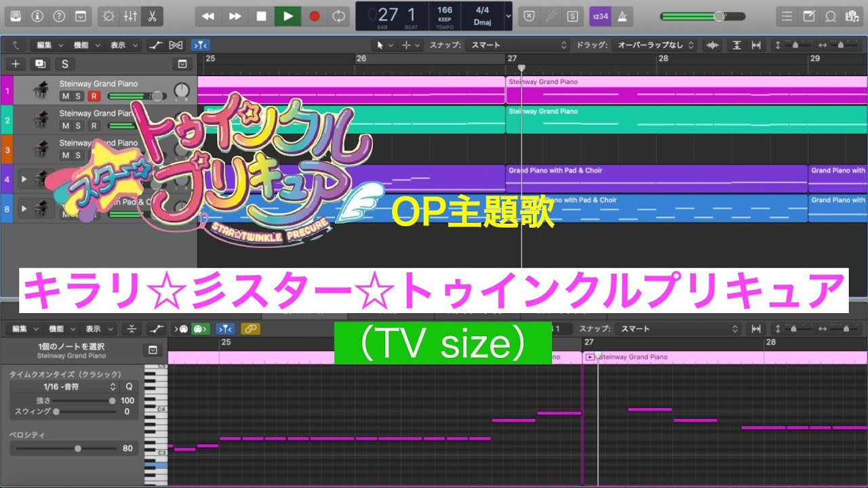The height and width of the screenshot is (488, 868).
Task: Toggle Catch Playhead in Tracks area
Action: click(200, 45)
